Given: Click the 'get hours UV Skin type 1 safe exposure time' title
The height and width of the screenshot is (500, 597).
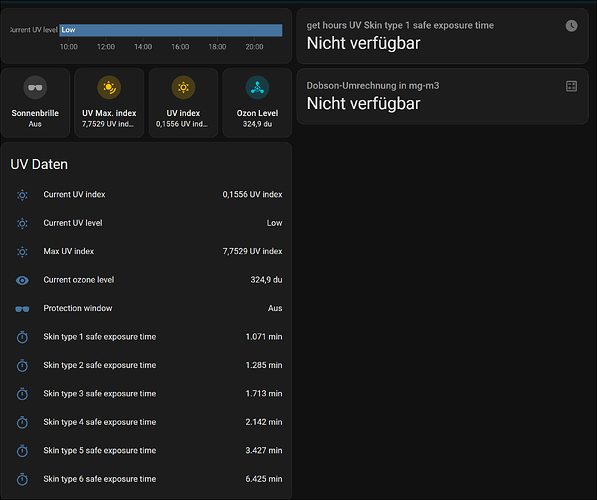Looking at the screenshot, I should click(400, 26).
